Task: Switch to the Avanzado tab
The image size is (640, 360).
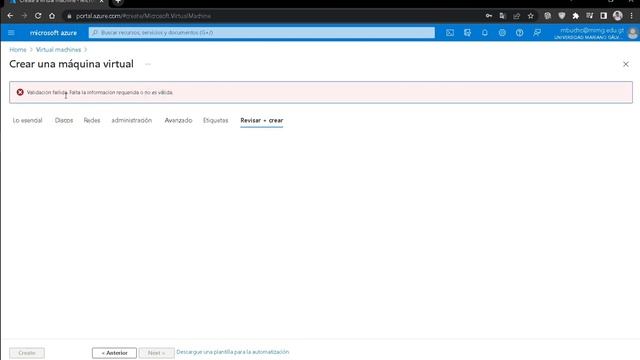Action: coord(178,120)
